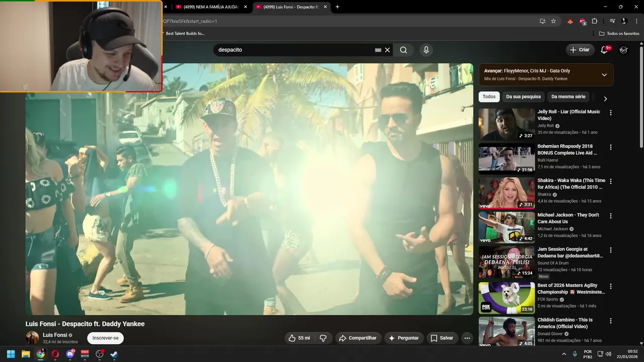Show hidden system tray icons chevron
Viewport: 644px width, 362px height.
[x=564, y=354]
